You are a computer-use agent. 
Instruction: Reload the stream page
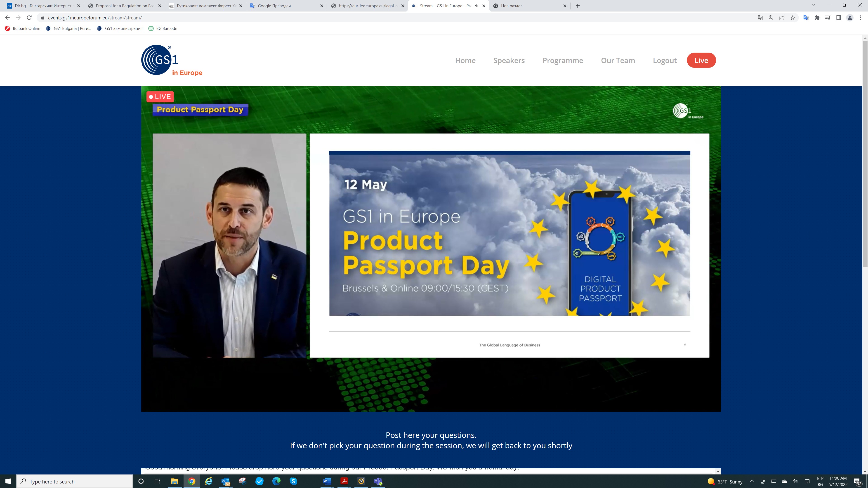point(29,18)
